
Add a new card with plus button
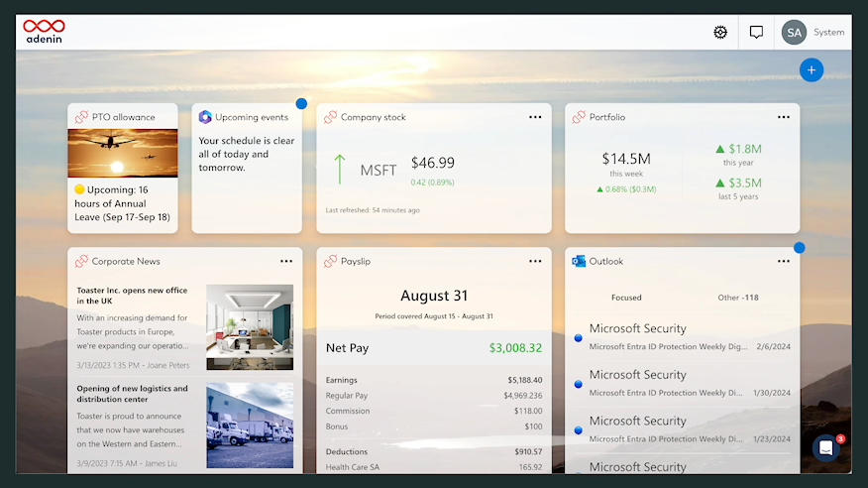tap(811, 70)
